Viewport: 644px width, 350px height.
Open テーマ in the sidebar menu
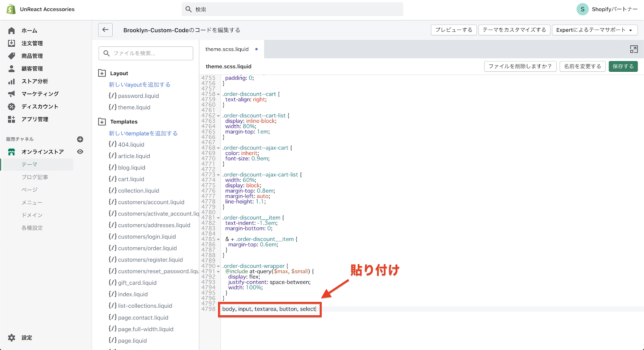tap(29, 165)
